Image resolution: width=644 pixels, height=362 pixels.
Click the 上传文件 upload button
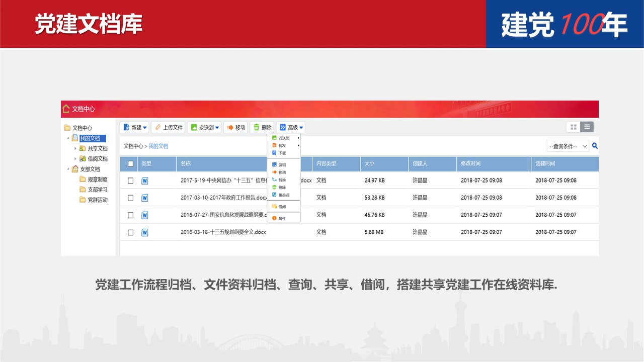[168, 128]
